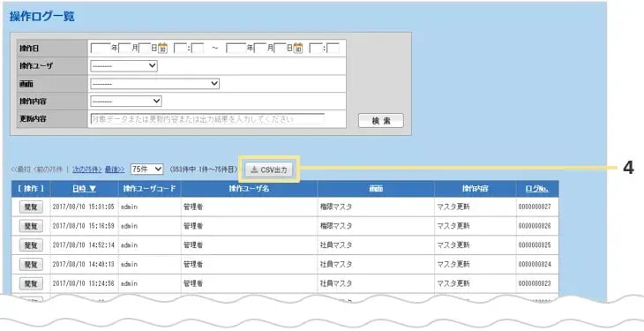Sort by 日時 column header
The width and height of the screenshot is (644, 331).
pyautogui.click(x=84, y=189)
